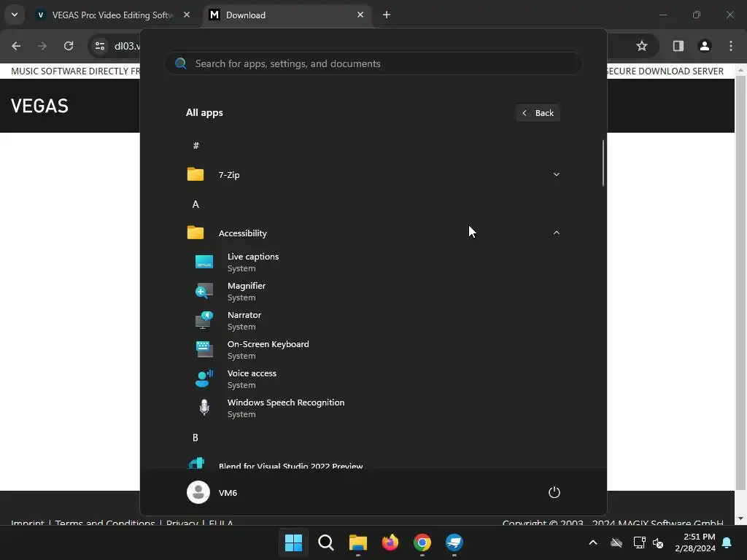This screenshot has height=560, width=747.
Task: Start the On-Screen Keyboard
Action: 373,349
